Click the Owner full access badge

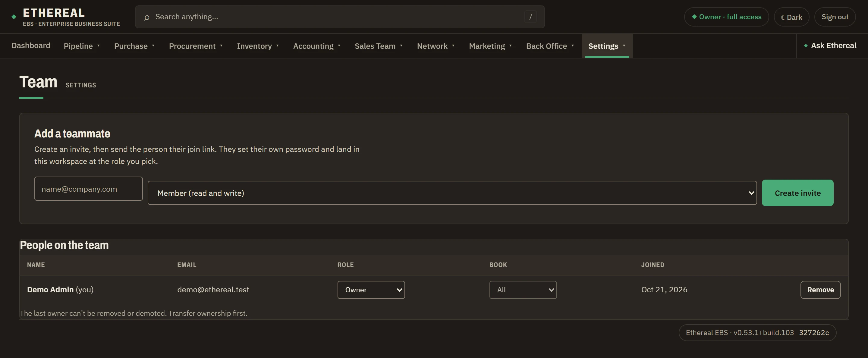726,17
